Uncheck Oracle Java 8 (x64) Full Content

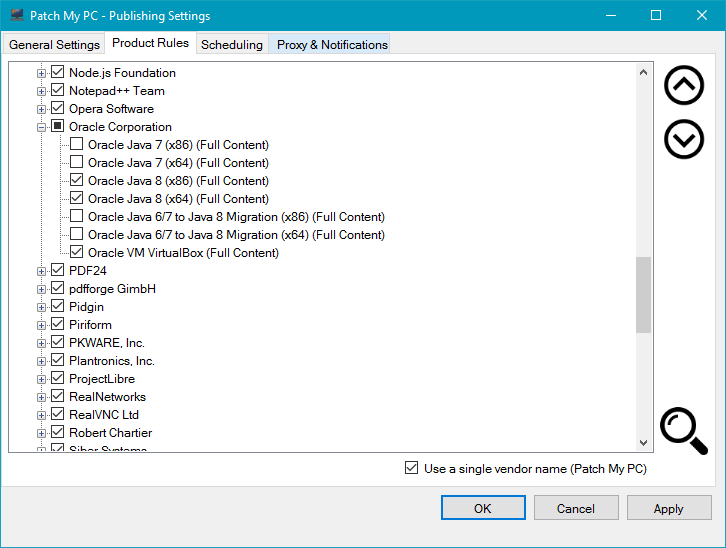[x=76, y=198]
